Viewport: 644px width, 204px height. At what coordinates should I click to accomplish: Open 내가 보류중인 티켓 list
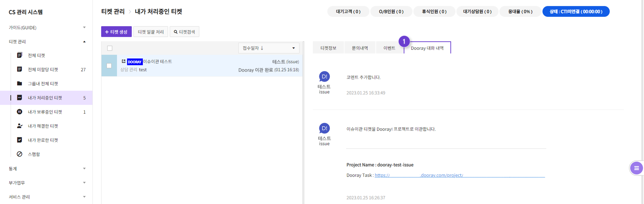45,112
